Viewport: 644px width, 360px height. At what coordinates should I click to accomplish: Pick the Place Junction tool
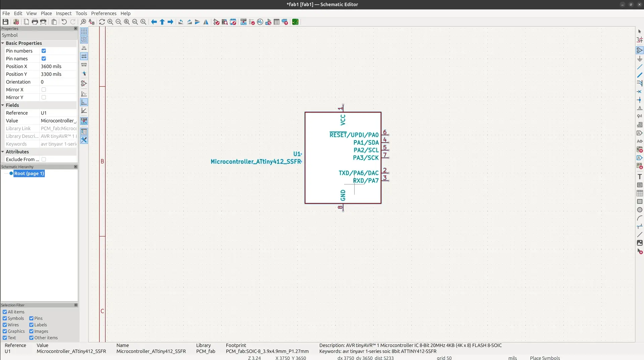[x=640, y=100]
